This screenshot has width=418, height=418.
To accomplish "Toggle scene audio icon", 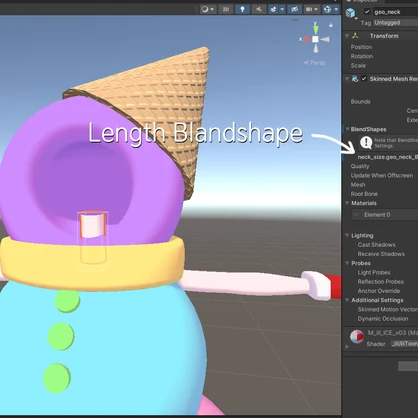I will (259, 9).
